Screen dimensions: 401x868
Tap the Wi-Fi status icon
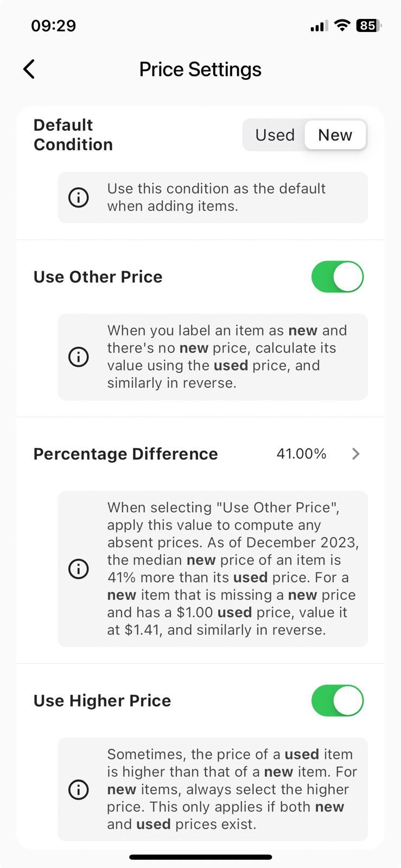click(x=342, y=25)
